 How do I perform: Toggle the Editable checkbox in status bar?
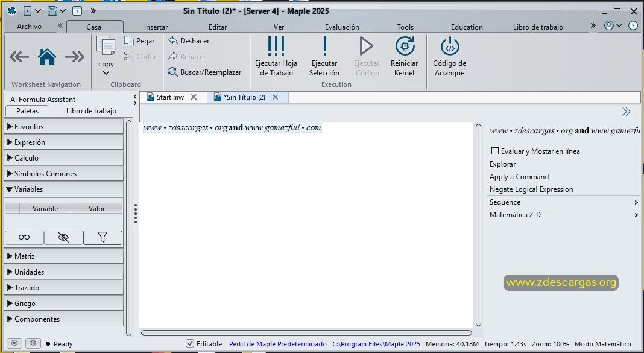190,343
